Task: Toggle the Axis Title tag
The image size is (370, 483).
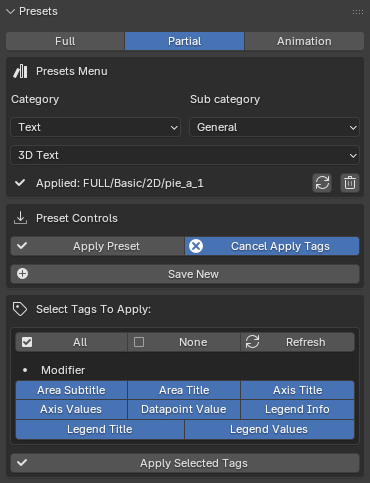Action: click(297, 390)
